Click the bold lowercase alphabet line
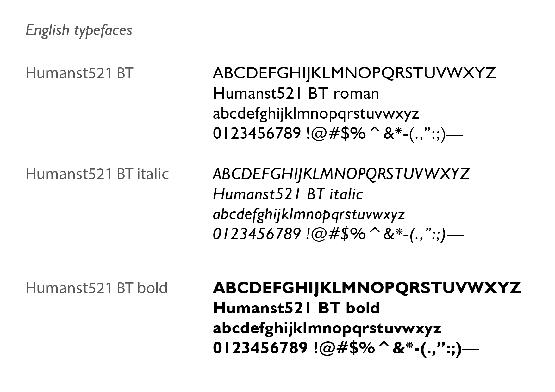555x392 pixels. pyautogui.click(x=327, y=328)
